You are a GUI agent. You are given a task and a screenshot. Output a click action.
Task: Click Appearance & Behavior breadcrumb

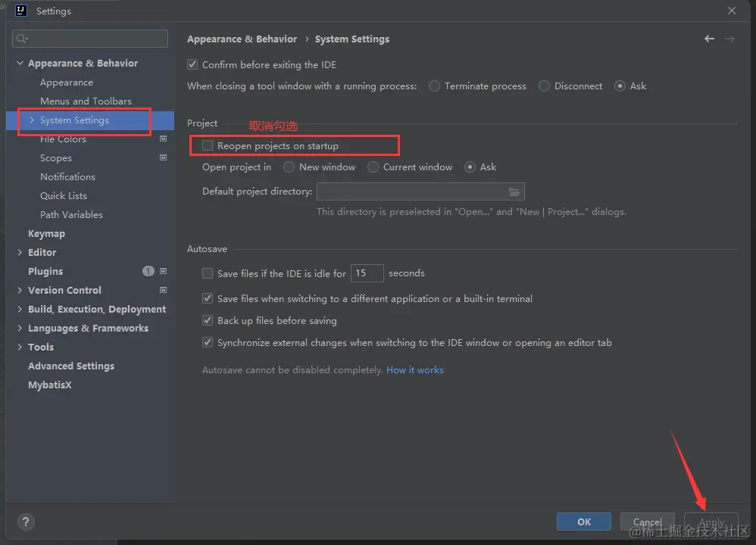point(242,39)
